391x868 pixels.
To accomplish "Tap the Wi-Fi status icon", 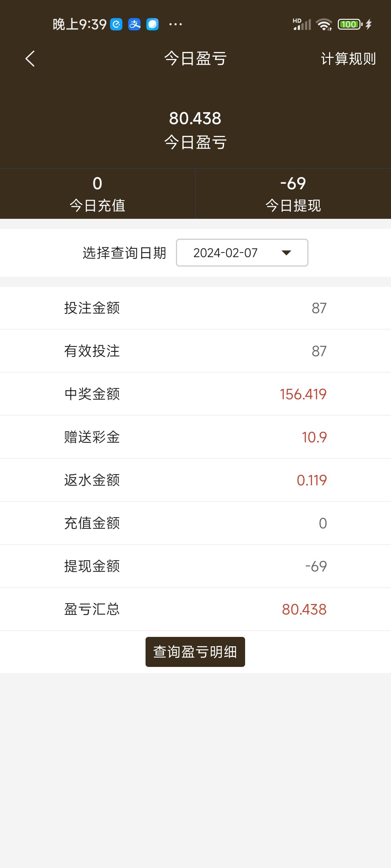I will 324,25.
